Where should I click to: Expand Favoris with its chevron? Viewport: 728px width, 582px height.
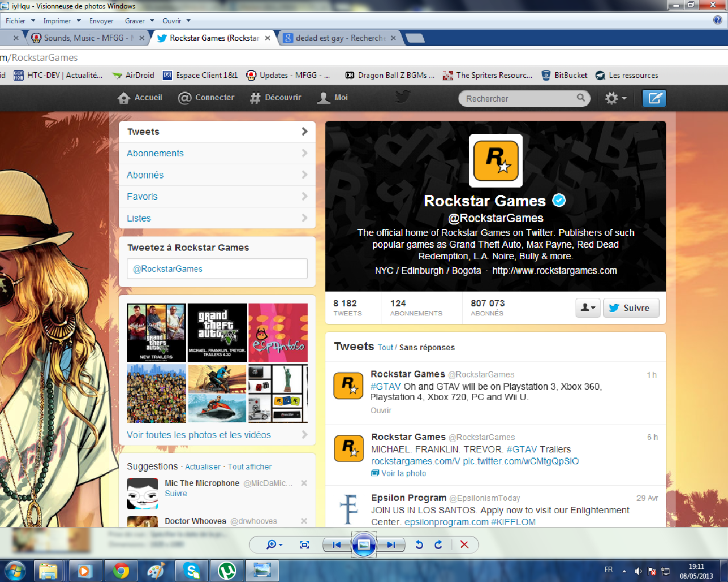pos(304,196)
